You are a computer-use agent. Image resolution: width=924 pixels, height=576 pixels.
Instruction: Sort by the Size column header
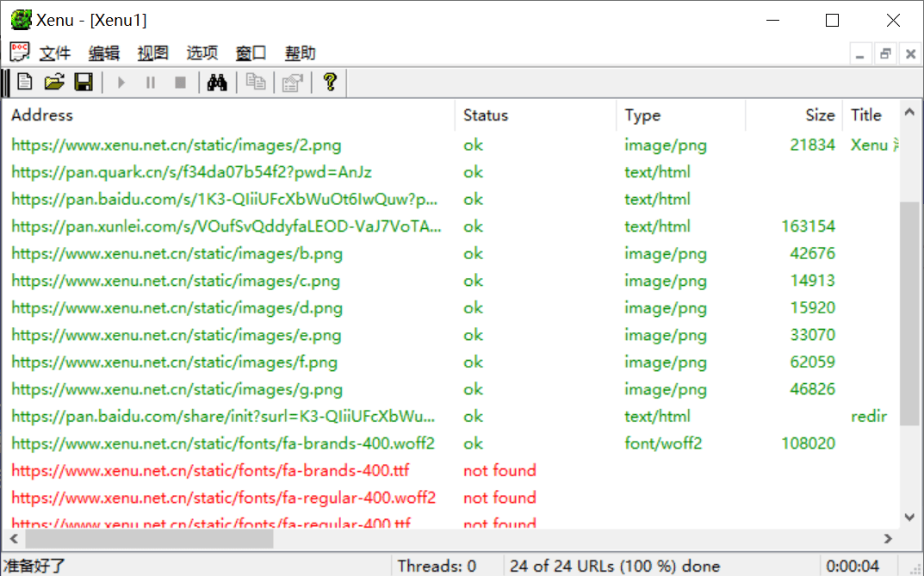pos(795,115)
